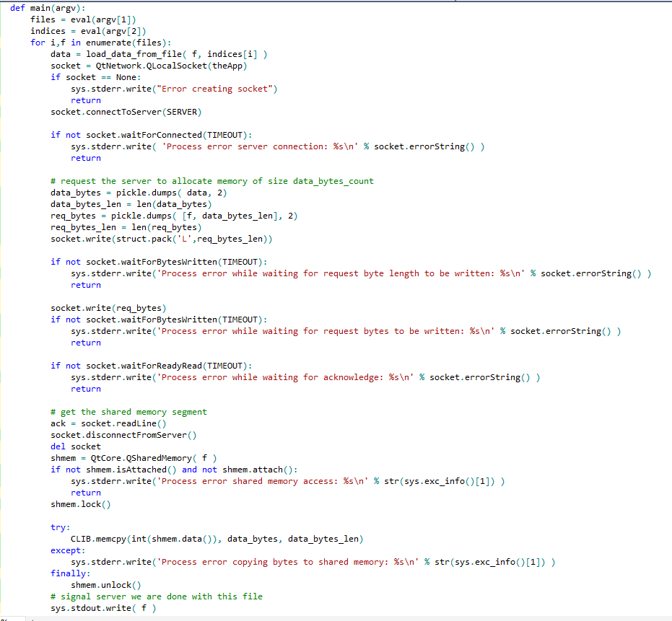
Task: Click the 'load_data_from_file( f, indices[i] )' call
Action: pos(177,54)
